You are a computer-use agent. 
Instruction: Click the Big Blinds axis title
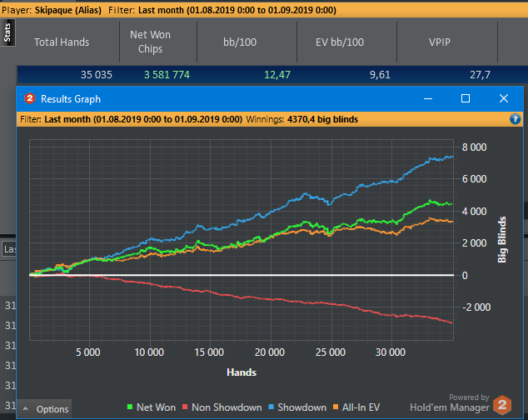pos(501,240)
